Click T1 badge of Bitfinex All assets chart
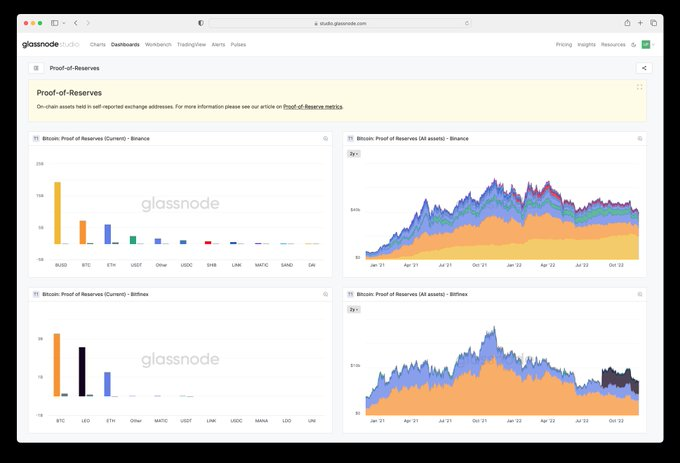Image resolution: width=680 pixels, height=463 pixels. 350,294
